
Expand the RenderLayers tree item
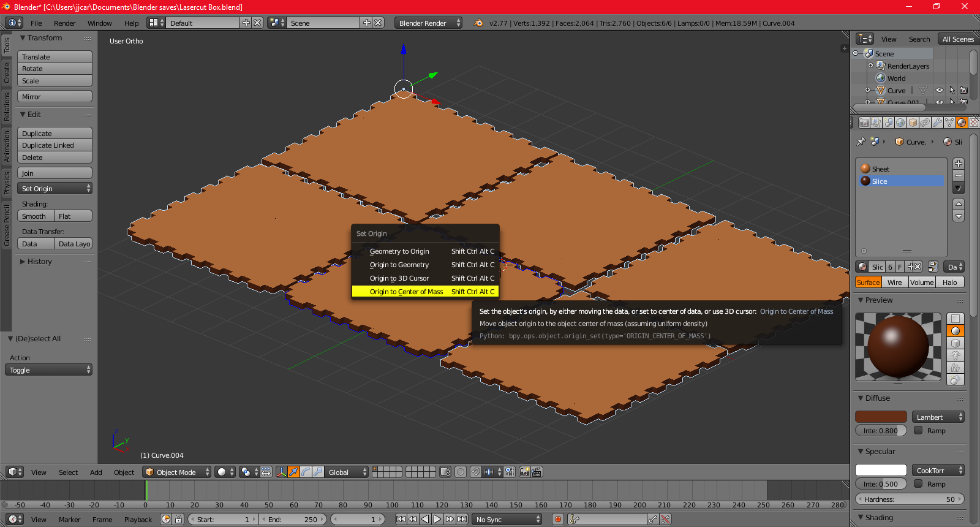tap(870, 66)
